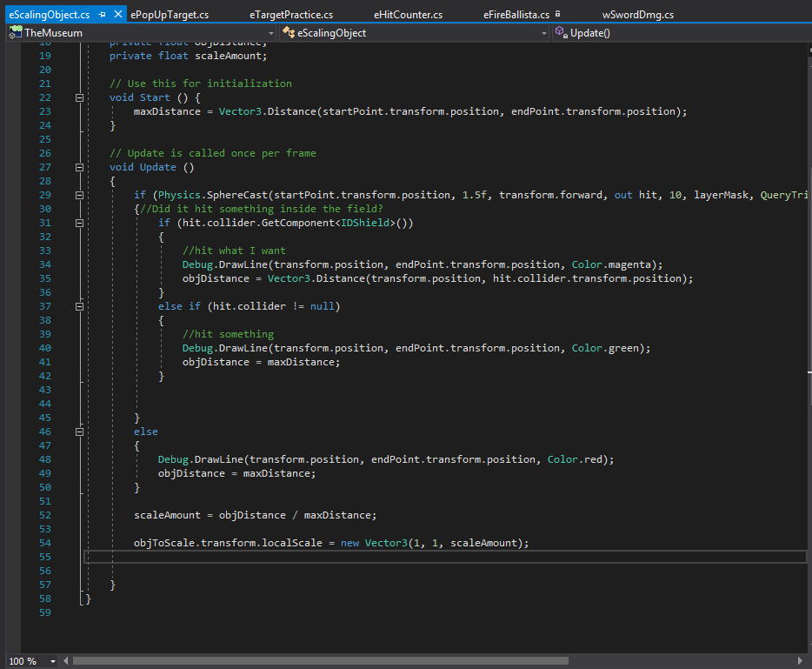Viewport: 812px width, 669px height.
Task: Open the eScalingObject type dropdown
Action: point(544,33)
